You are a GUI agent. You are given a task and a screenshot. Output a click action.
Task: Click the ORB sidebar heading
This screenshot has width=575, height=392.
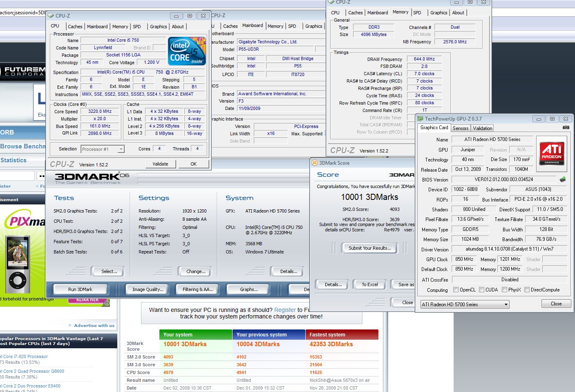coord(7,132)
